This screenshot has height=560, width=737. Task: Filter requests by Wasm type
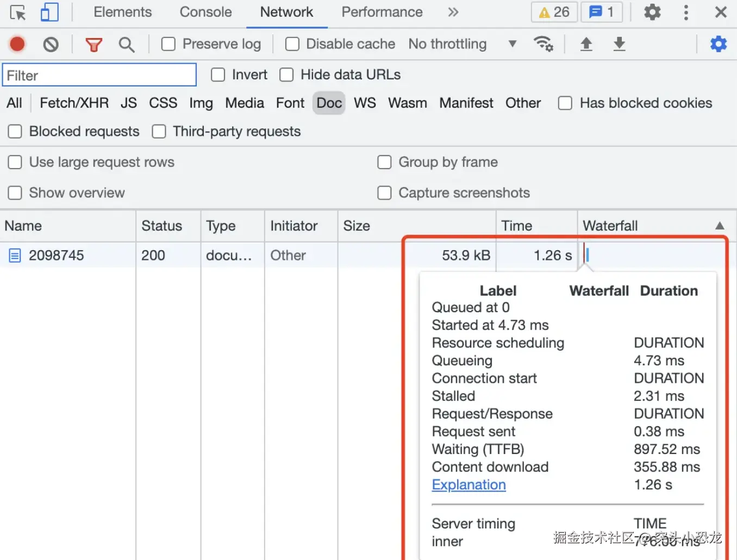click(x=408, y=103)
